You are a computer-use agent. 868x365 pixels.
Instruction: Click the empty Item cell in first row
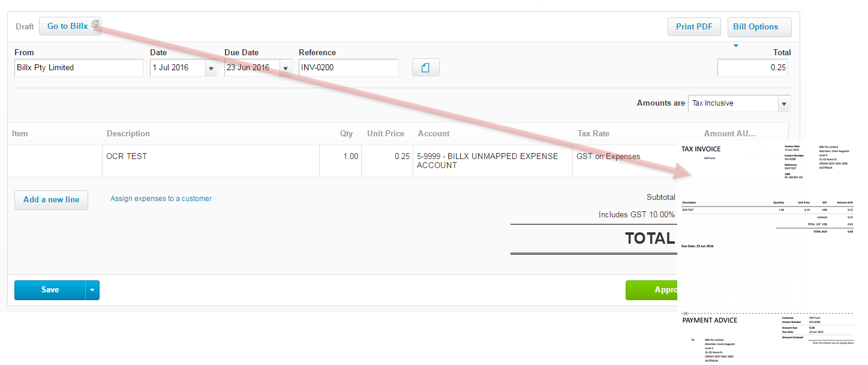tap(55, 161)
